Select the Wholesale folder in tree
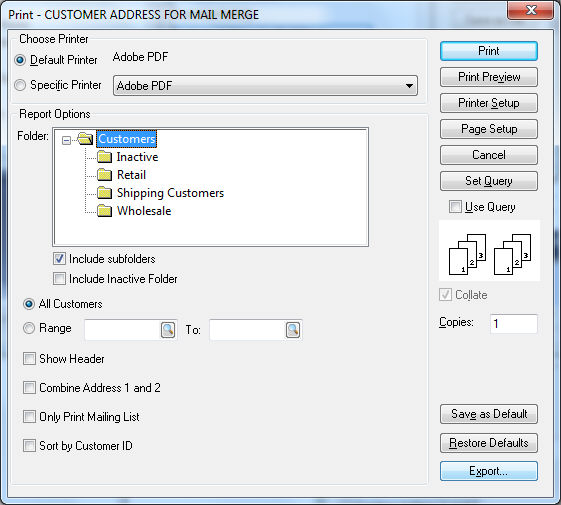This screenshot has width=561, height=505. (144, 211)
